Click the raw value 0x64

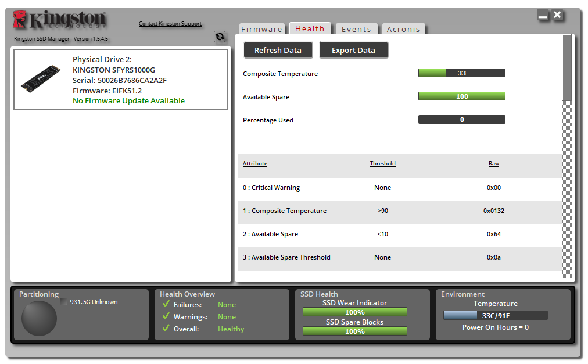(x=493, y=234)
